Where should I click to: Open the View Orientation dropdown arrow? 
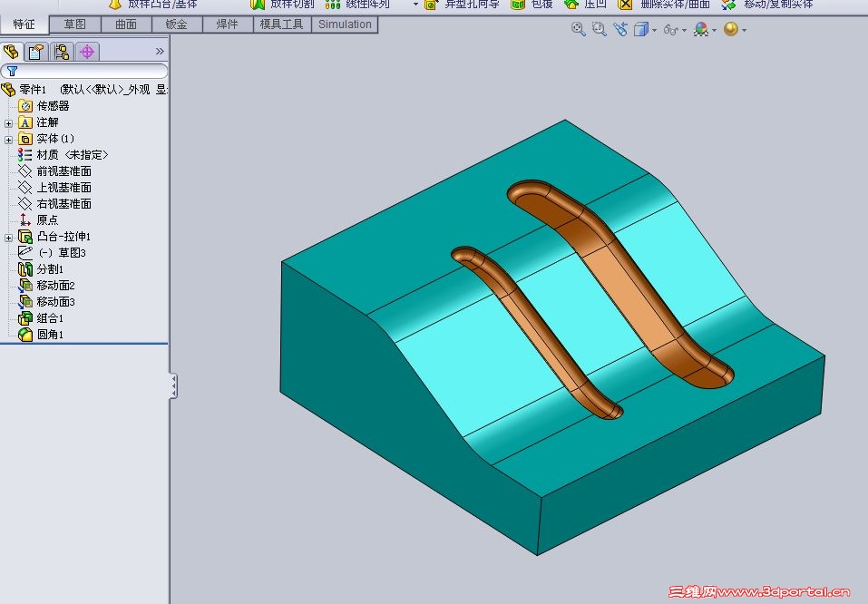654,30
